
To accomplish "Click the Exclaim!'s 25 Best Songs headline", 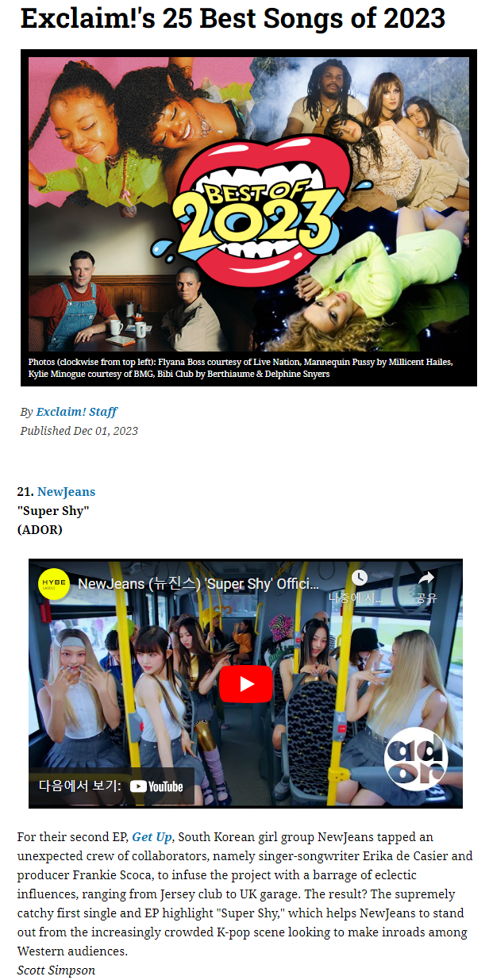I will click(233, 19).
